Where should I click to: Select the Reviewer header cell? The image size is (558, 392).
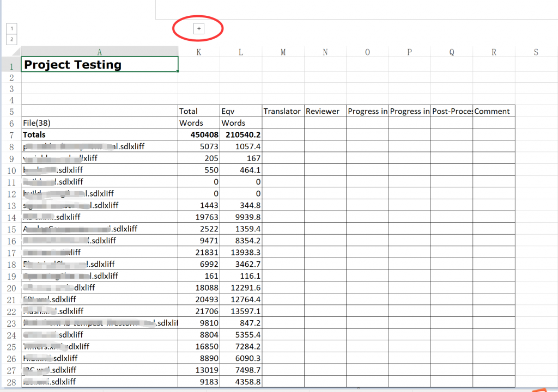325,111
